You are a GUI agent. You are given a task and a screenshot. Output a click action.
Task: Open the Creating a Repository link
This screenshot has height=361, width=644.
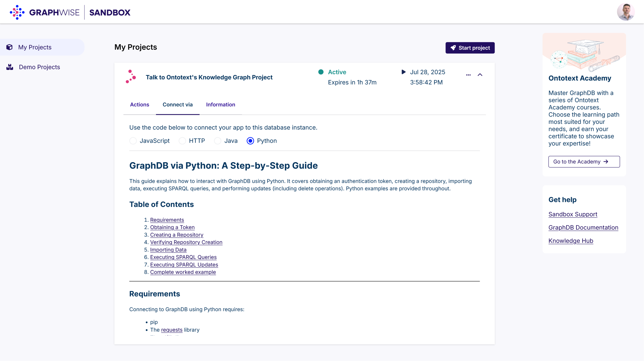pos(177,235)
